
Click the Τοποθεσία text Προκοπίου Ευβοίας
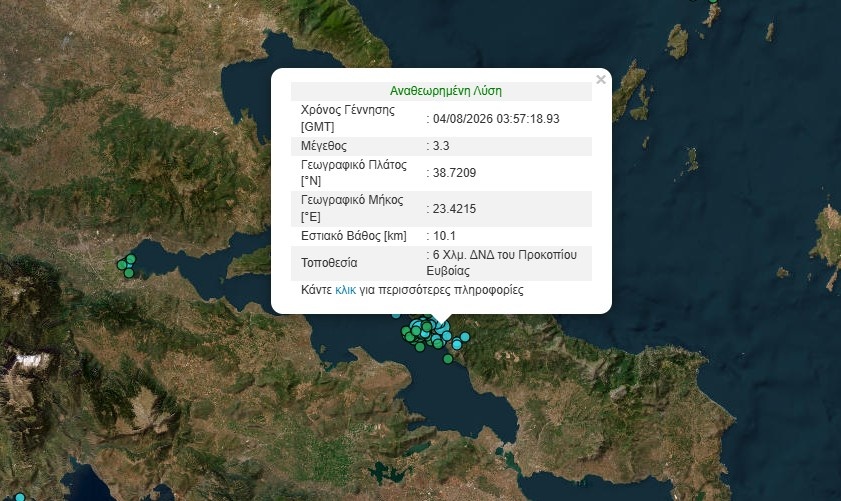[501, 262]
